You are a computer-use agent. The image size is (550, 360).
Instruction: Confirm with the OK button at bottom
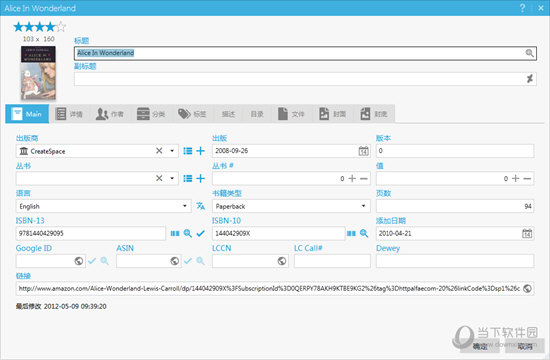(x=479, y=346)
